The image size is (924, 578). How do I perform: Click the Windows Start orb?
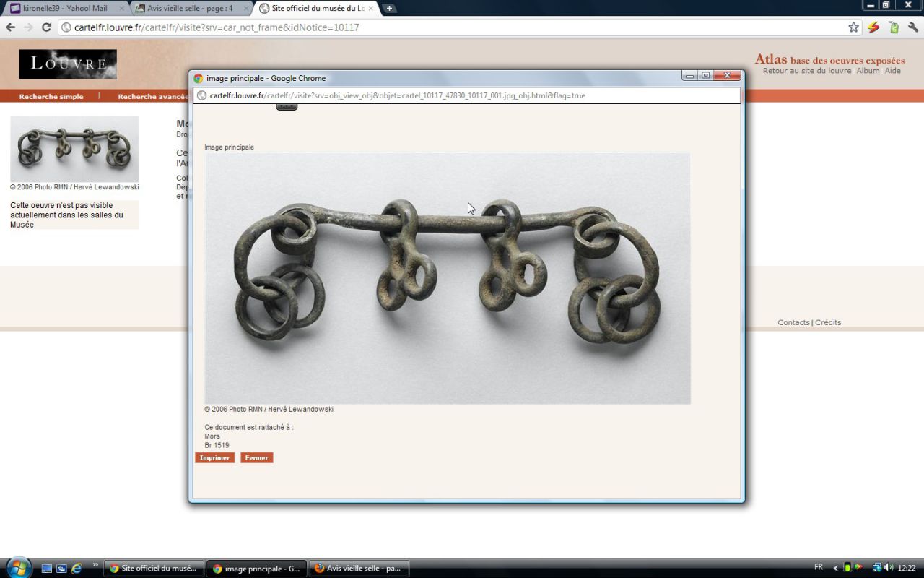click(x=17, y=568)
